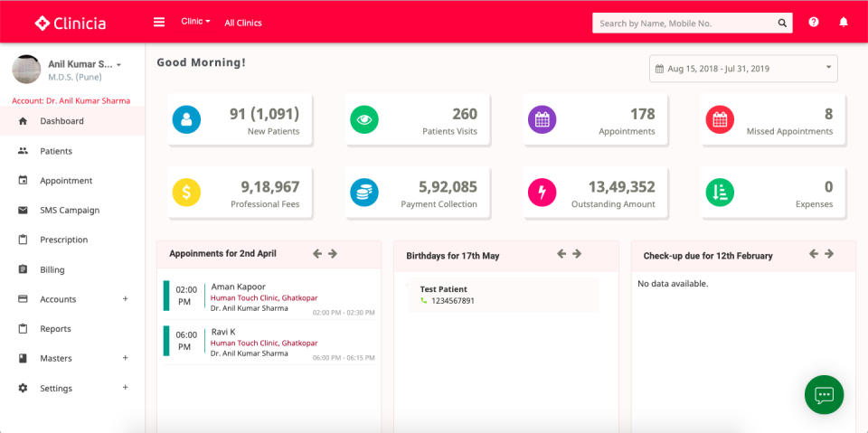
Task: Open Billing in the sidebar
Action: 72,269
